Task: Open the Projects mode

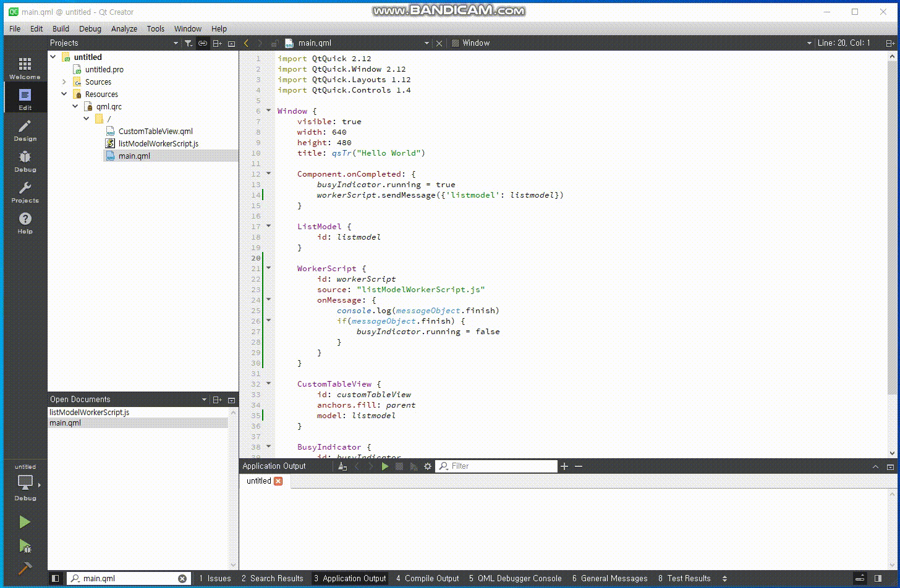Action: (x=25, y=191)
